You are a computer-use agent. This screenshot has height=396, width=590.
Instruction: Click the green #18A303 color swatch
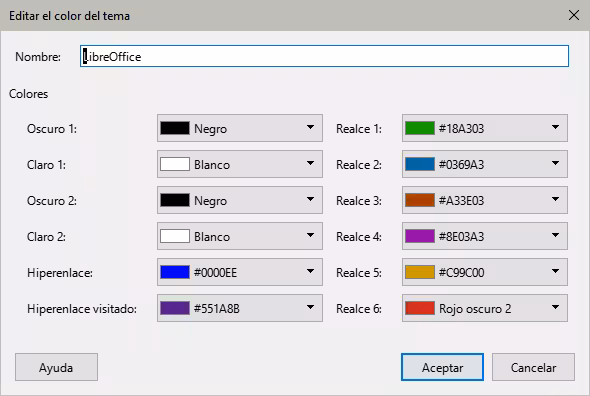click(x=420, y=128)
